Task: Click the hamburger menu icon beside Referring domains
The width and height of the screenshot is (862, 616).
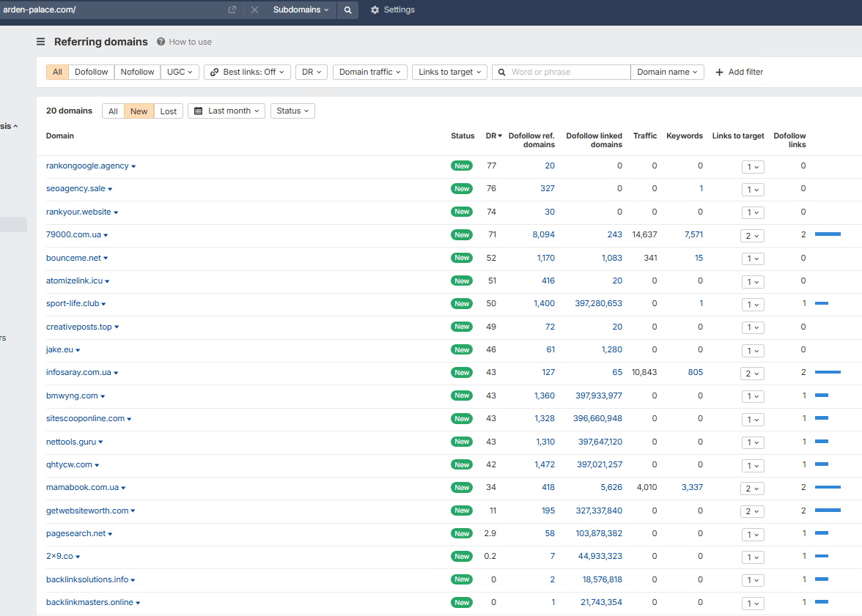Action: tap(41, 42)
